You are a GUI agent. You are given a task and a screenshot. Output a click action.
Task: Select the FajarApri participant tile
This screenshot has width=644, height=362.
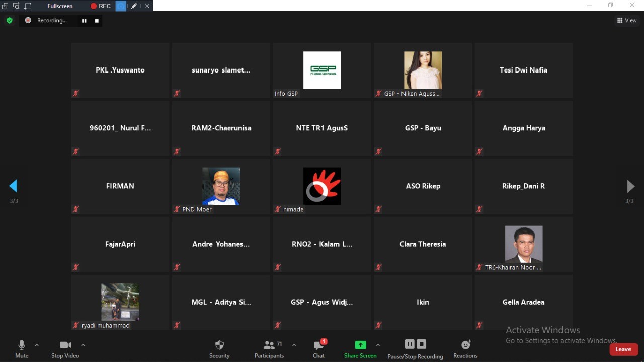pyautogui.click(x=120, y=244)
